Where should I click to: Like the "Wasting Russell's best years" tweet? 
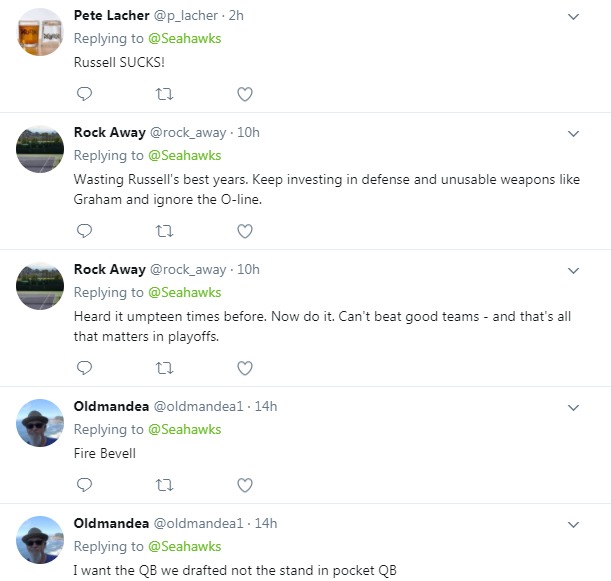click(245, 231)
